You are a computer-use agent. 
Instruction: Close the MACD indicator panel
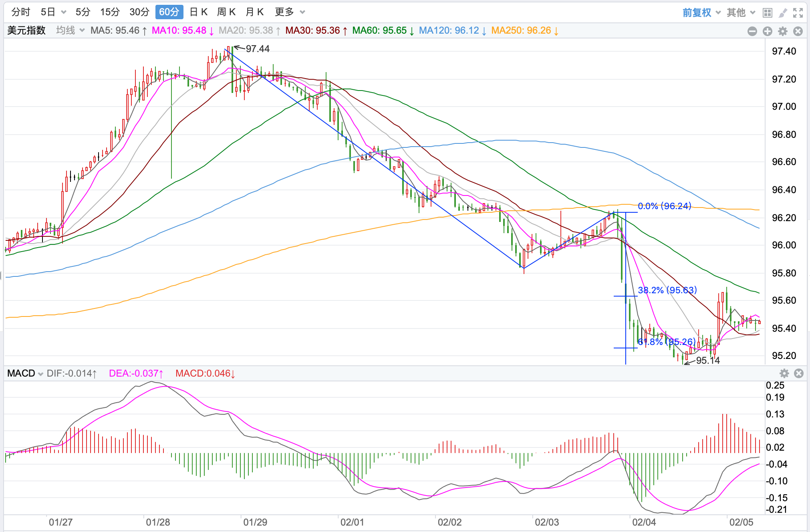(798, 373)
